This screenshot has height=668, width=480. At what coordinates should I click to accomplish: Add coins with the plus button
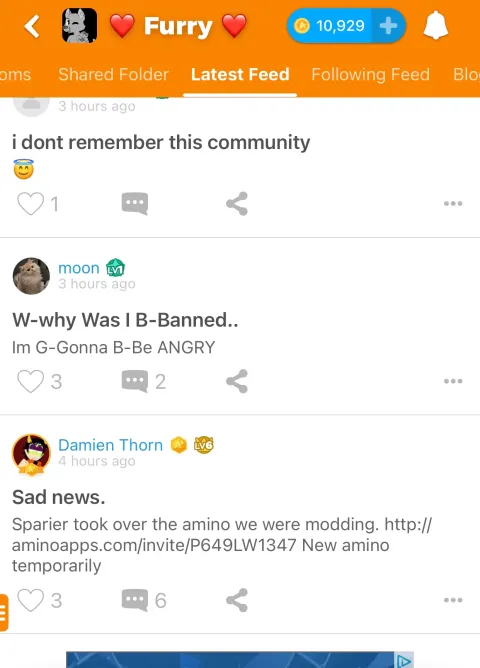(x=388, y=26)
